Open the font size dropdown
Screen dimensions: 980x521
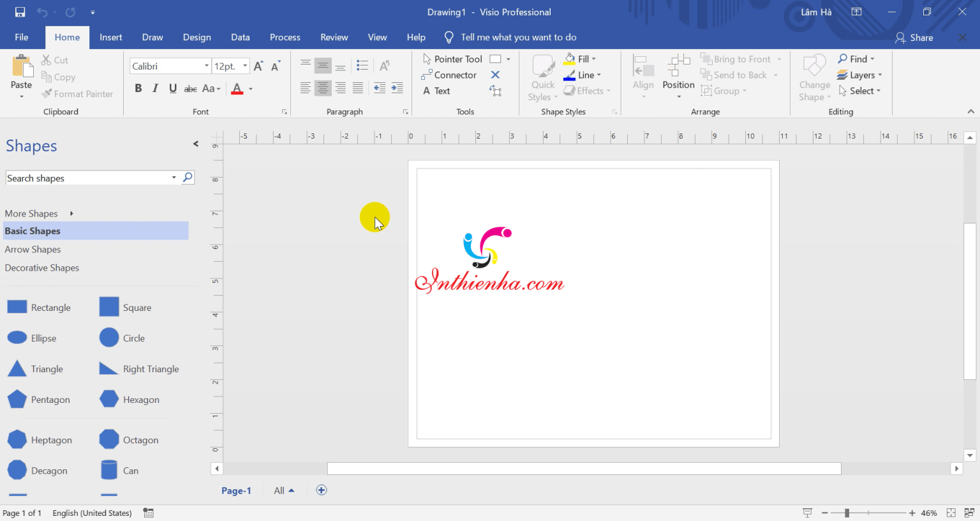(x=244, y=66)
